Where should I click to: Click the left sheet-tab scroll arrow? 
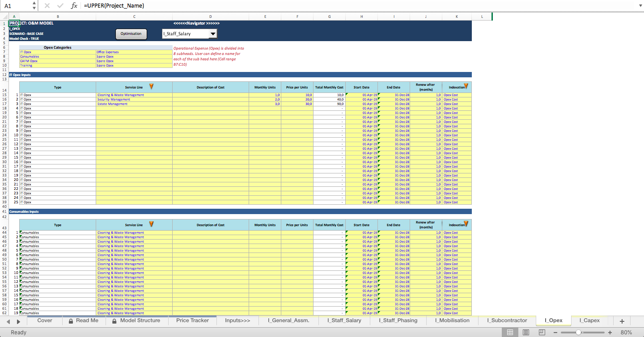coord(7,321)
